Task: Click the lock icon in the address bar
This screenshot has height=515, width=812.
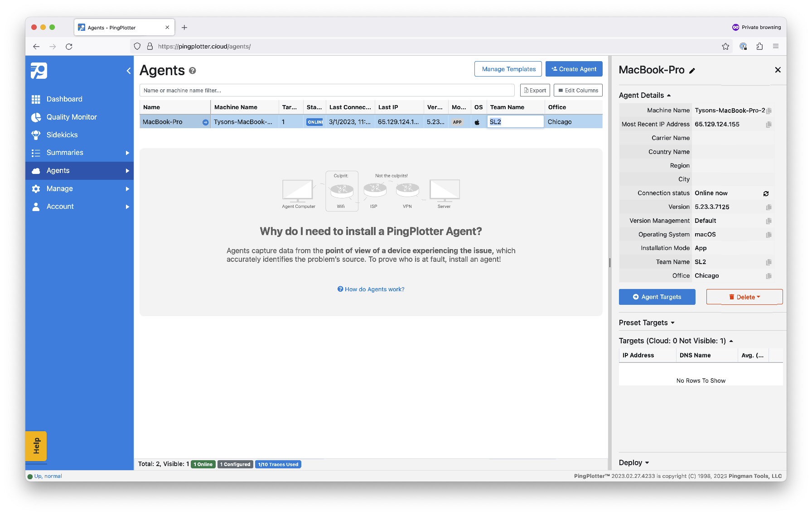Action: [150, 46]
